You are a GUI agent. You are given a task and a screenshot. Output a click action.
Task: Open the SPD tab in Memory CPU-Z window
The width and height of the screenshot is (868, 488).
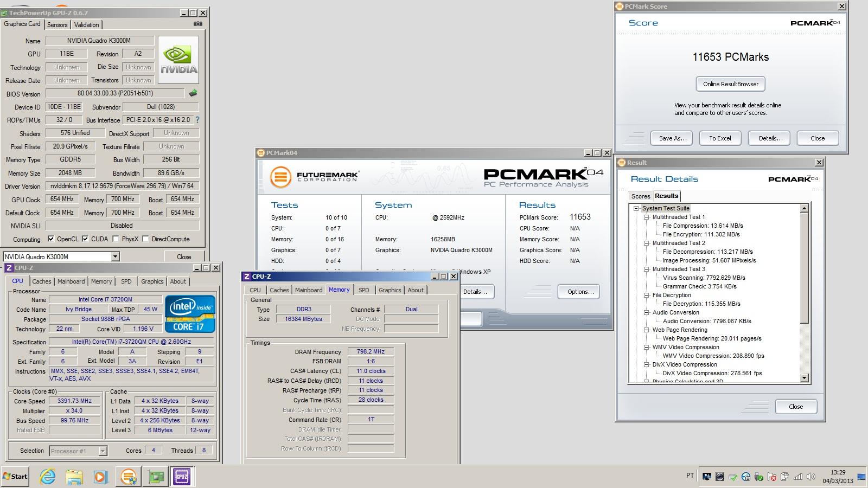[x=364, y=290]
